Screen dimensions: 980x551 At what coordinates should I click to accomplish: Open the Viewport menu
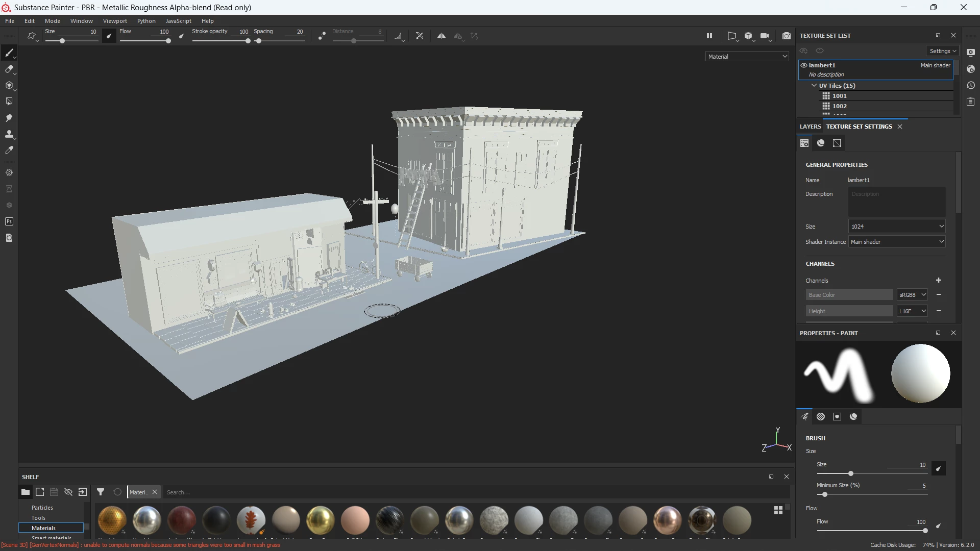pos(115,21)
